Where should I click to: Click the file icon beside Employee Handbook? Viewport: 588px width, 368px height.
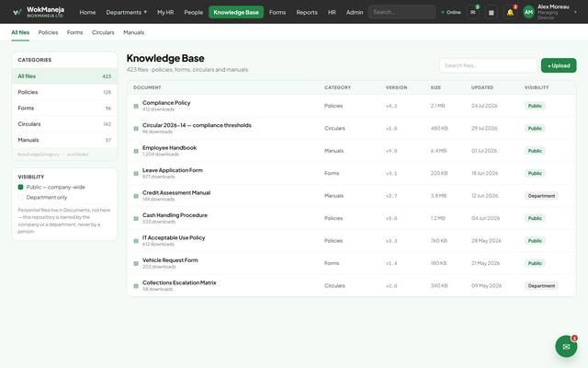tap(136, 151)
